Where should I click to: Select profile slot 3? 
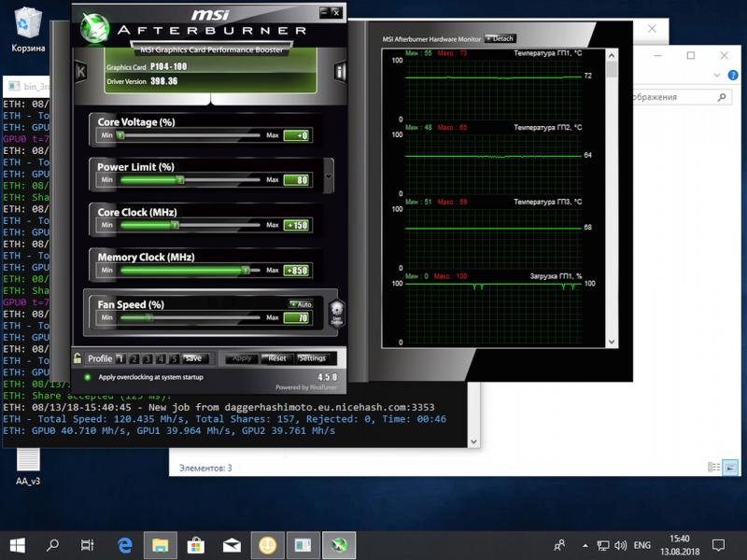148,358
